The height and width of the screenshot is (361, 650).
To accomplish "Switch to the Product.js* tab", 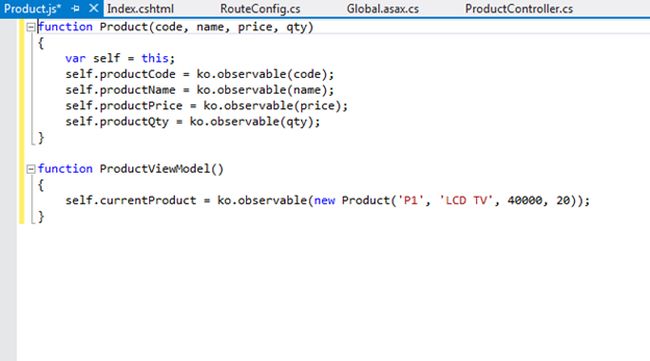I will 32,9.
